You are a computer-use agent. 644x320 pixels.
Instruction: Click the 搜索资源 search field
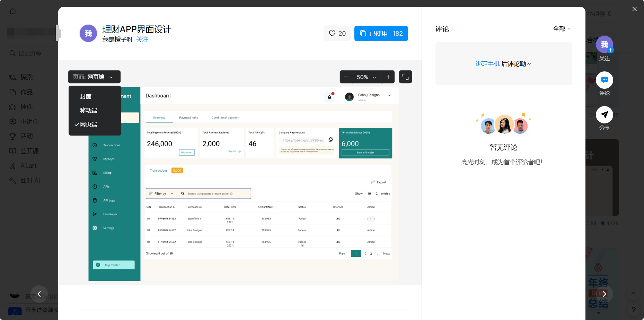tap(32, 53)
